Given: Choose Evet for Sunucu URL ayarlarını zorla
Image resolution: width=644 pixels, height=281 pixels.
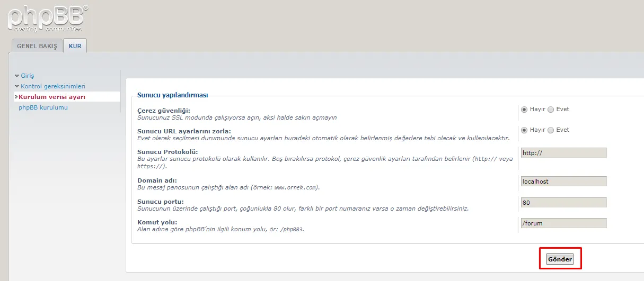Looking at the screenshot, I should (551, 130).
